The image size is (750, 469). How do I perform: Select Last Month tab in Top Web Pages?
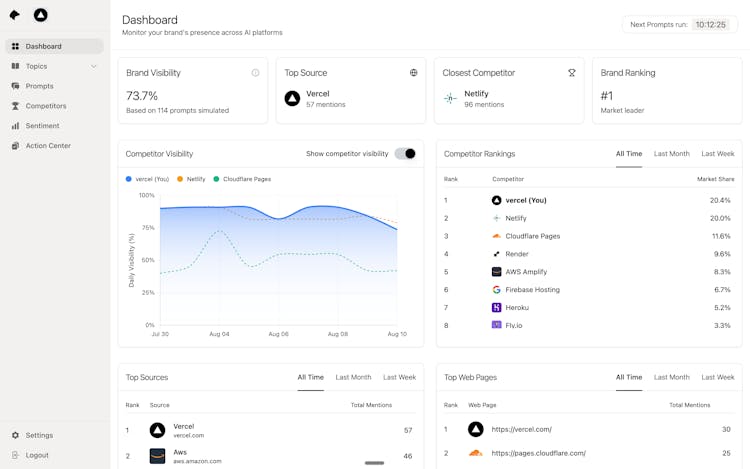(x=671, y=377)
